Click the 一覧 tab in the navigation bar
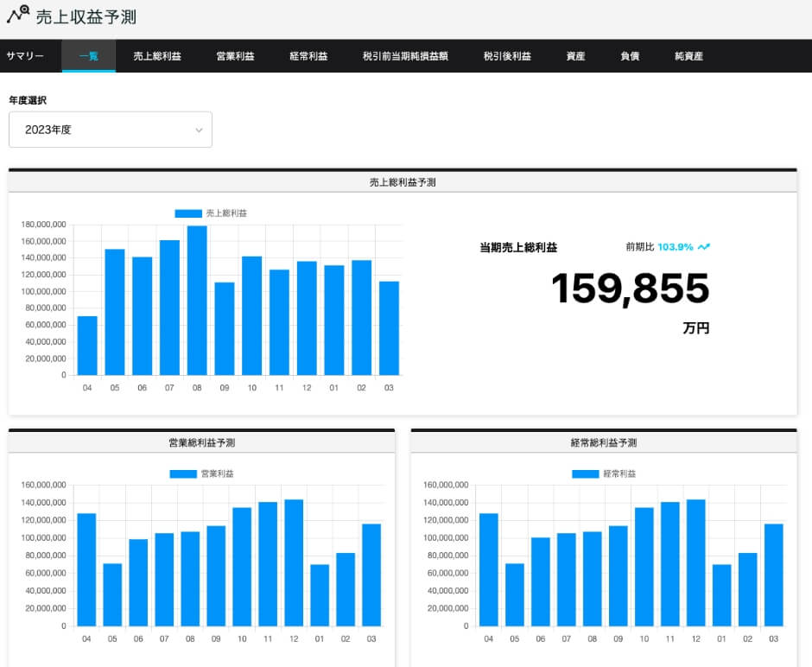The width and height of the screenshot is (812, 667). (x=89, y=55)
